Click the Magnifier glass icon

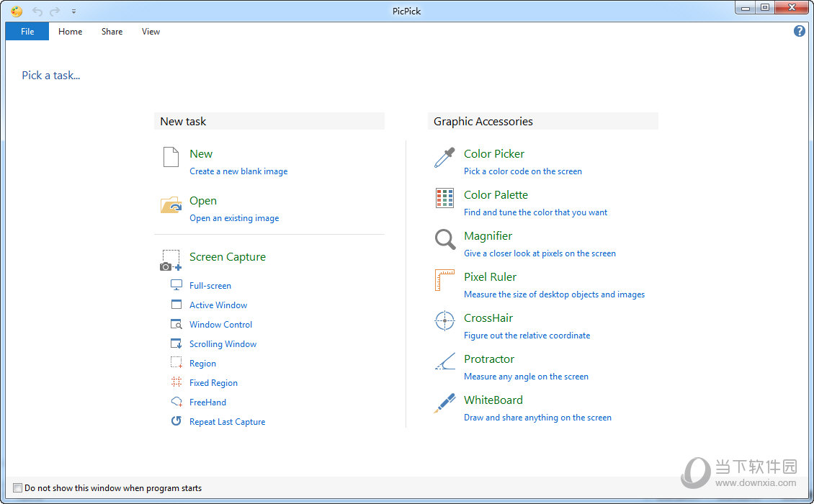tap(445, 239)
